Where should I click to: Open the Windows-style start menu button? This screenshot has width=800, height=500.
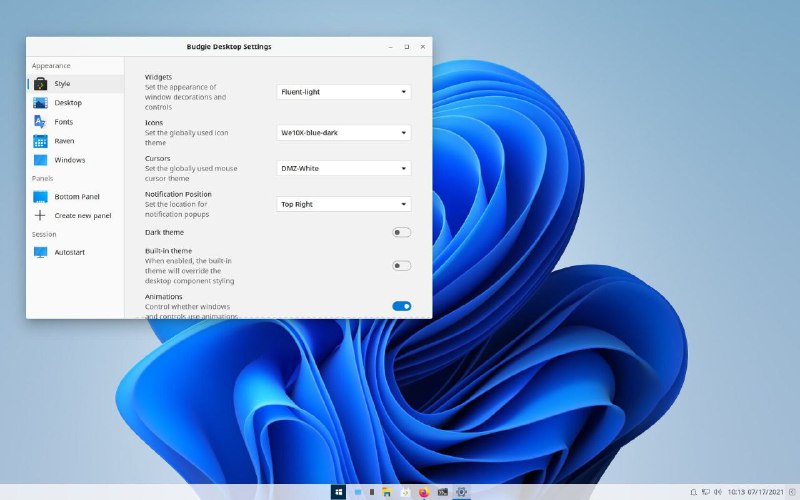(338, 492)
